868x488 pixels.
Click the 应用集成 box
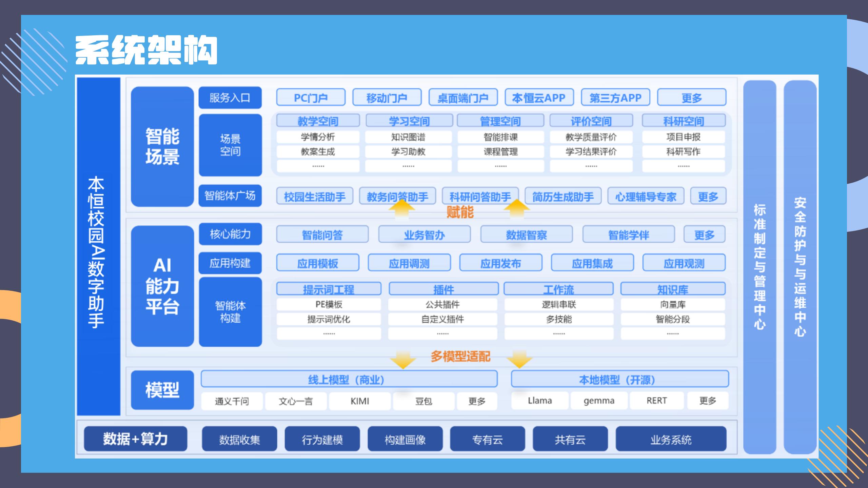(x=592, y=263)
